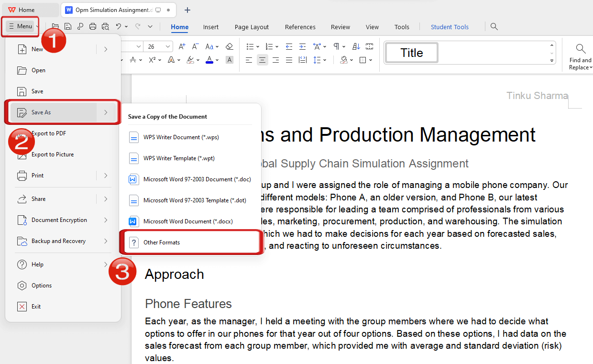Click the search magnifier beside Student Tools

(x=494, y=27)
